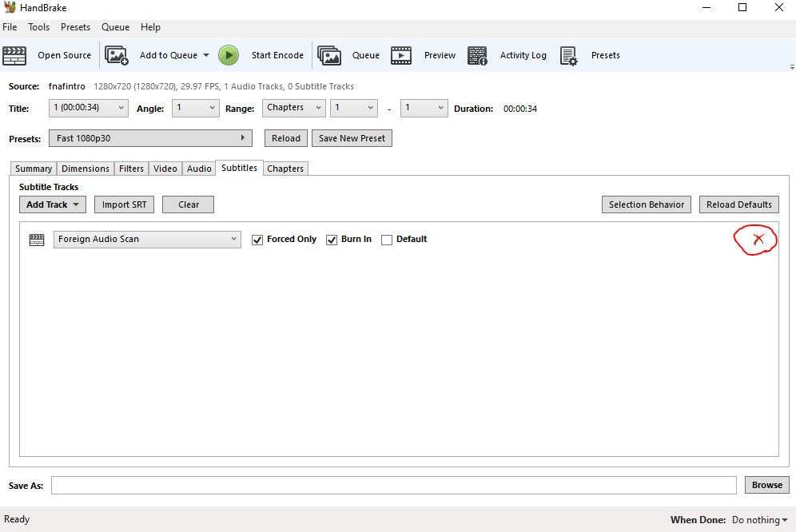796x532 pixels.
Task: Click the Open Source clapperboard icon
Action: coord(14,55)
